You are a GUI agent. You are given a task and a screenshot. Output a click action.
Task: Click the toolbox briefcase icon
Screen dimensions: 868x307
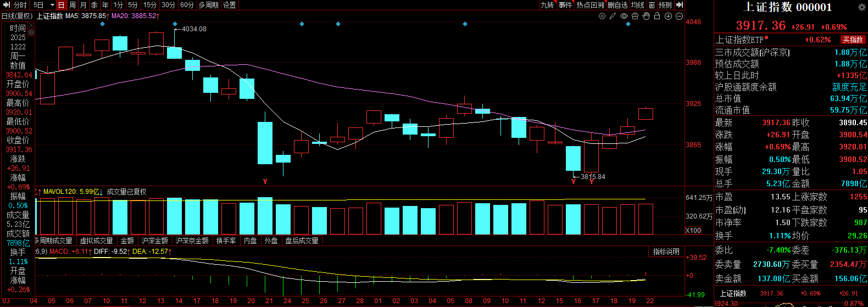click(x=635, y=16)
